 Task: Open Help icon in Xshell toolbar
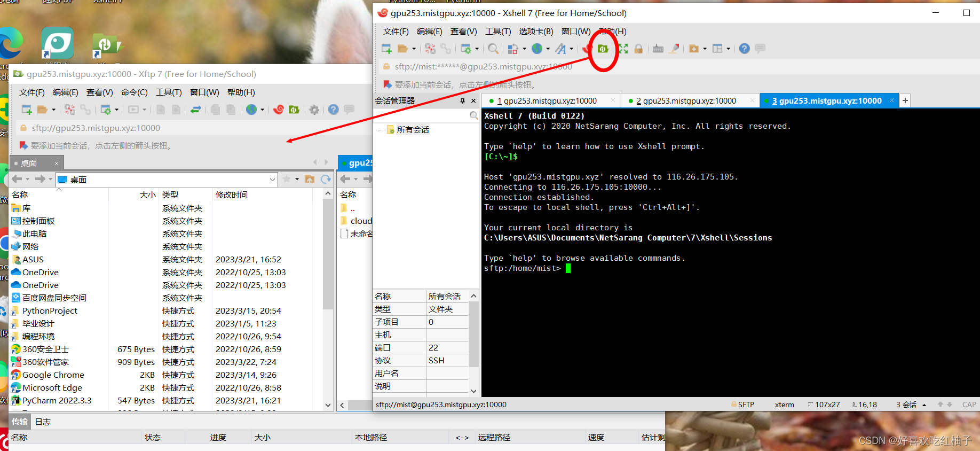click(x=745, y=49)
